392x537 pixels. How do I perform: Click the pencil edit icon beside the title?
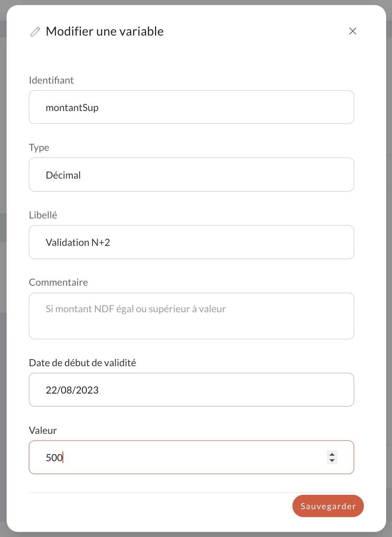(x=35, y=32)
